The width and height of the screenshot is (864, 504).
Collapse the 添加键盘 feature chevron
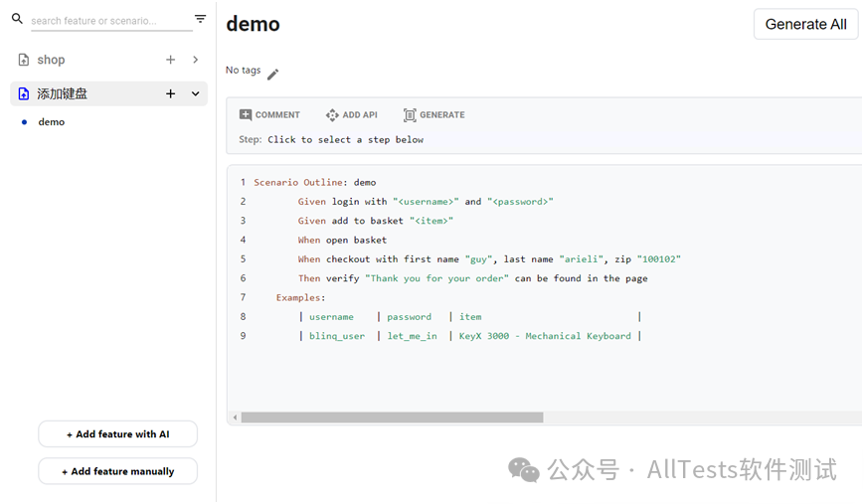click(195, 93)
